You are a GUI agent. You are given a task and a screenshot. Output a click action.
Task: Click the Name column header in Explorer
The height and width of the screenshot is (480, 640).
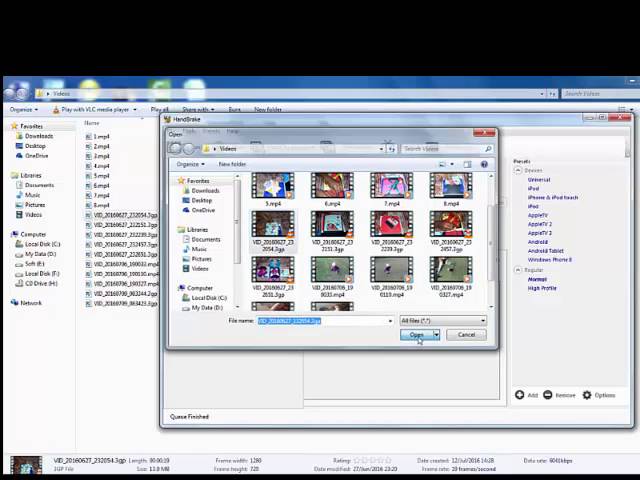tap(92, 122)
